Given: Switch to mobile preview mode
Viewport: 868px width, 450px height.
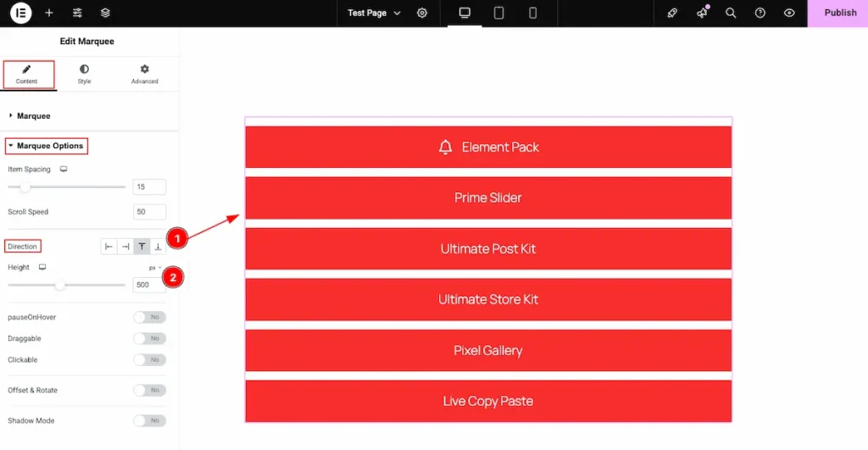Looking at the screenshot, I should [532, 13].
